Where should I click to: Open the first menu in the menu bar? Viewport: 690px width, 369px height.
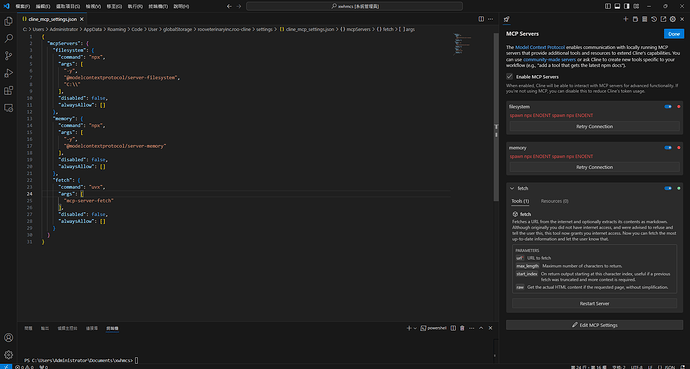tap(23, 7)
